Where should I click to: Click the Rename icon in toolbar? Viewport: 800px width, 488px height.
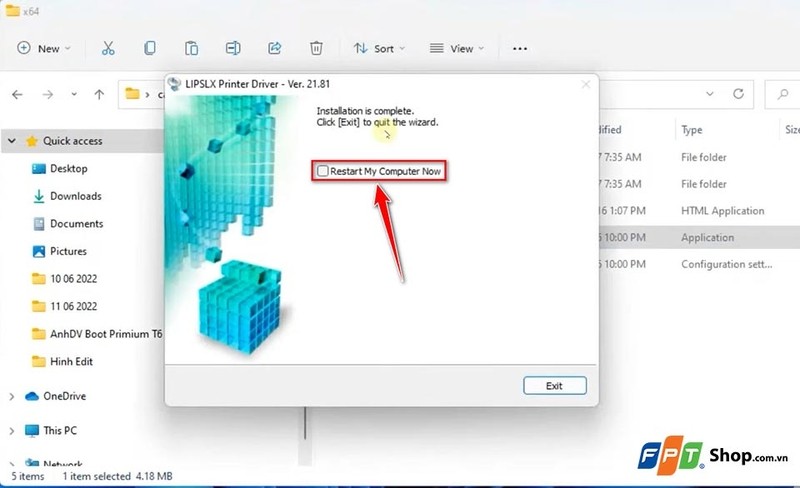[x=233, y=48]
